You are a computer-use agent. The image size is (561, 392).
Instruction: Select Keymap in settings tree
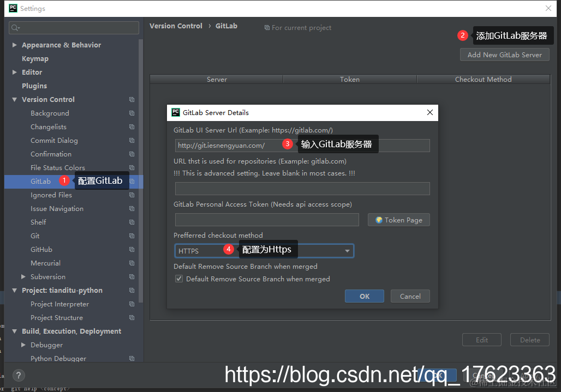(35, 58)
